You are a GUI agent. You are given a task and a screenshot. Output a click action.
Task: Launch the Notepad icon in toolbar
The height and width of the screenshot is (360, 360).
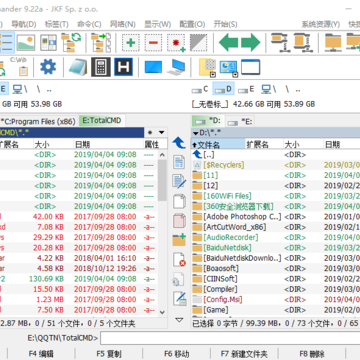(x=78, y=67)
